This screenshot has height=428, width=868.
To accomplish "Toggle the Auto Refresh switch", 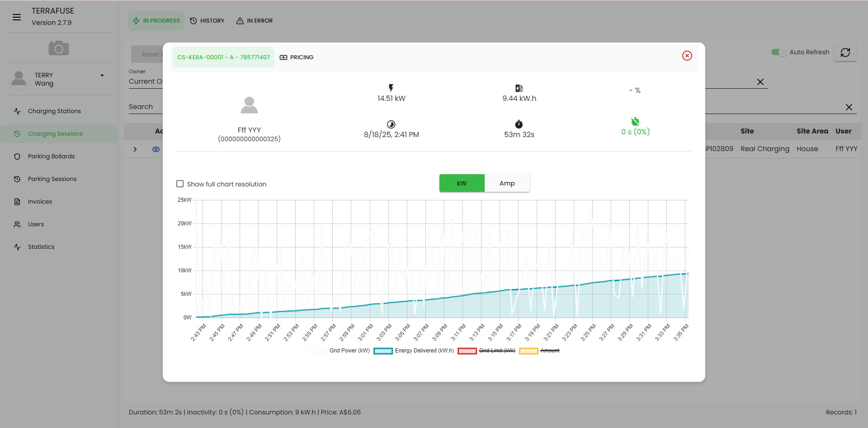I will (778, 52).
